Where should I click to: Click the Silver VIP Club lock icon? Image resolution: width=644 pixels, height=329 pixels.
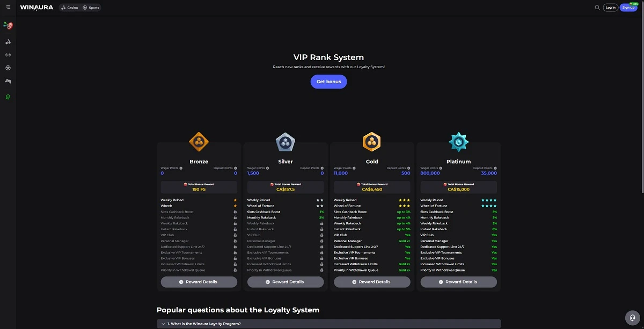pyautogui.click(x=321, y=235)
